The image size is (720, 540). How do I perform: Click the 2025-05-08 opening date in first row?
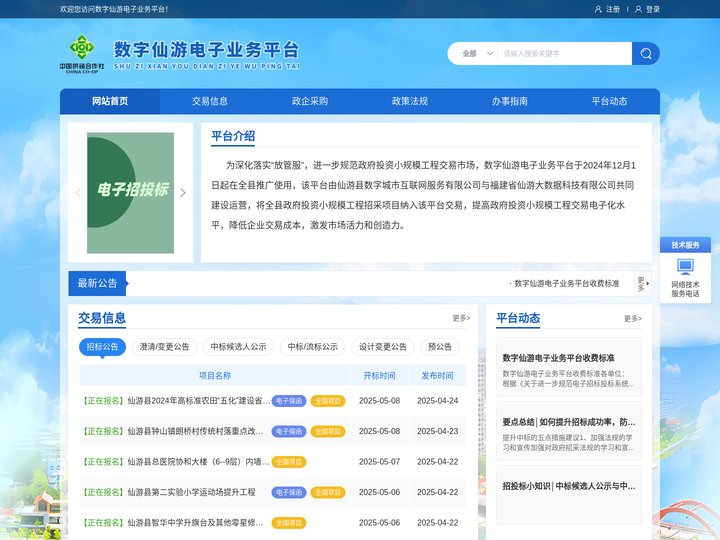point(379,401)
